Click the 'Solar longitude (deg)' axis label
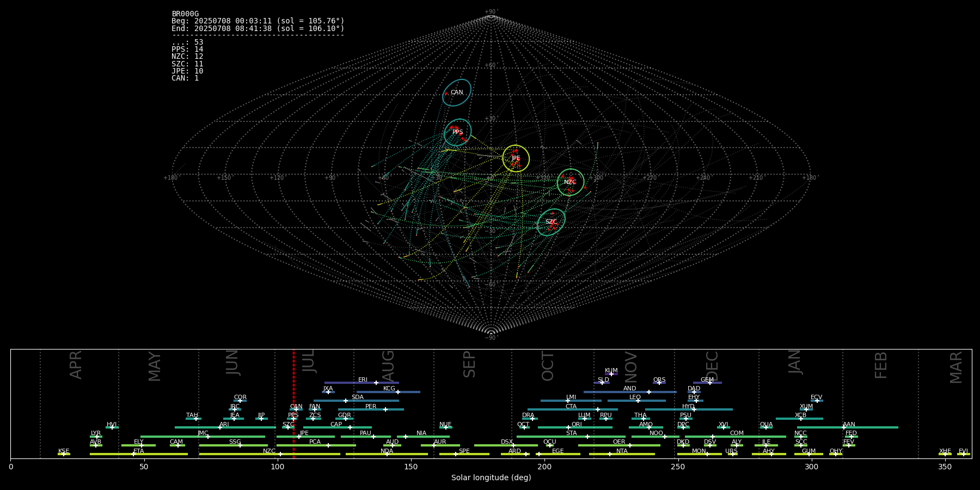The image size is (980, 490). (x=491, y=478)
